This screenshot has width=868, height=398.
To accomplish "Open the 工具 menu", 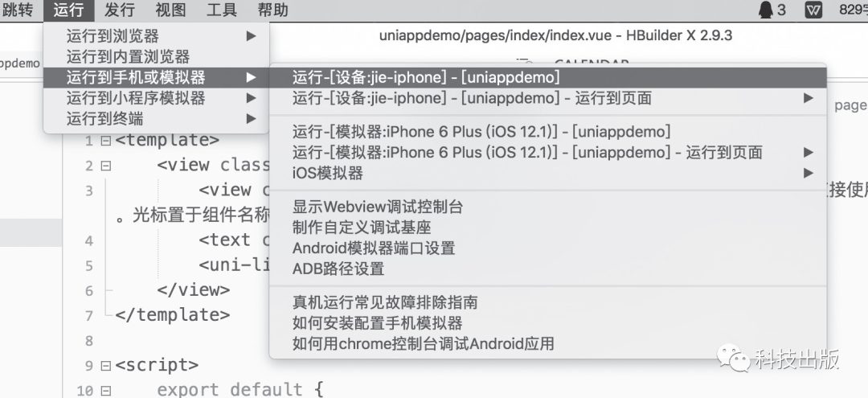I will (222, 10).
